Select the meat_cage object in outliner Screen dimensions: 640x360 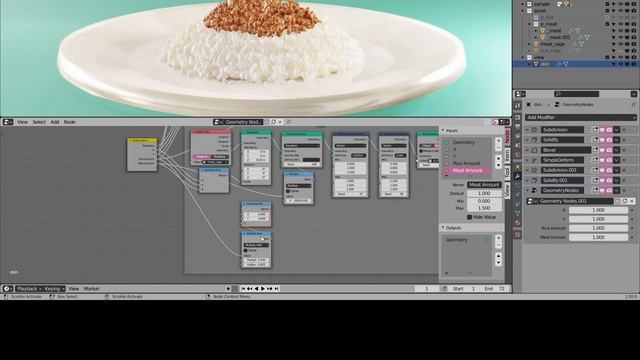coord(552,44)
